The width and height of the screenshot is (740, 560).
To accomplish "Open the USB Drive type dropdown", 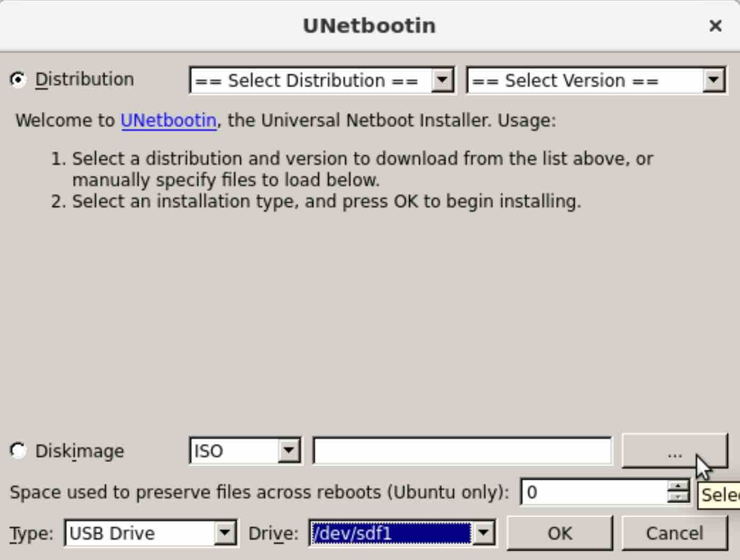I will point(151,533).
